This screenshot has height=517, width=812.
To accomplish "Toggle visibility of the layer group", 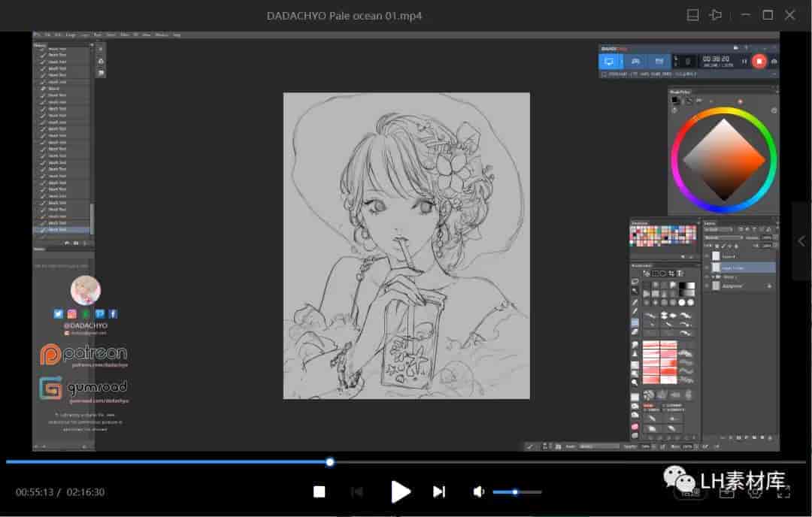I will click(x=707, y=277).
